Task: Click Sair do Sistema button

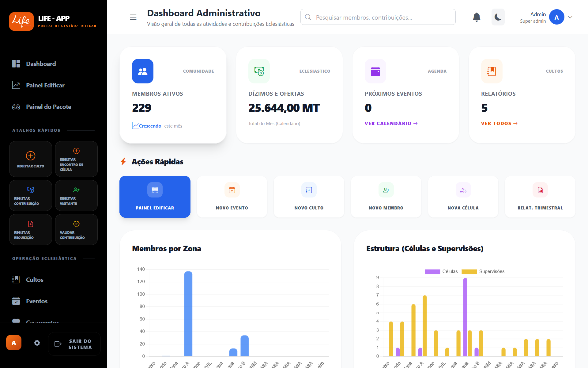Action: point(74,344)
